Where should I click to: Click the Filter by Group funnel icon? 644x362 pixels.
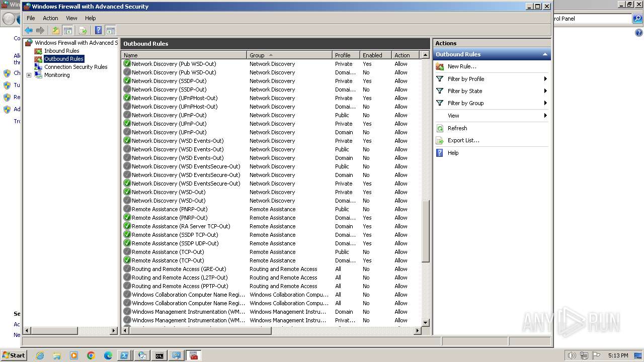[440, 103]
